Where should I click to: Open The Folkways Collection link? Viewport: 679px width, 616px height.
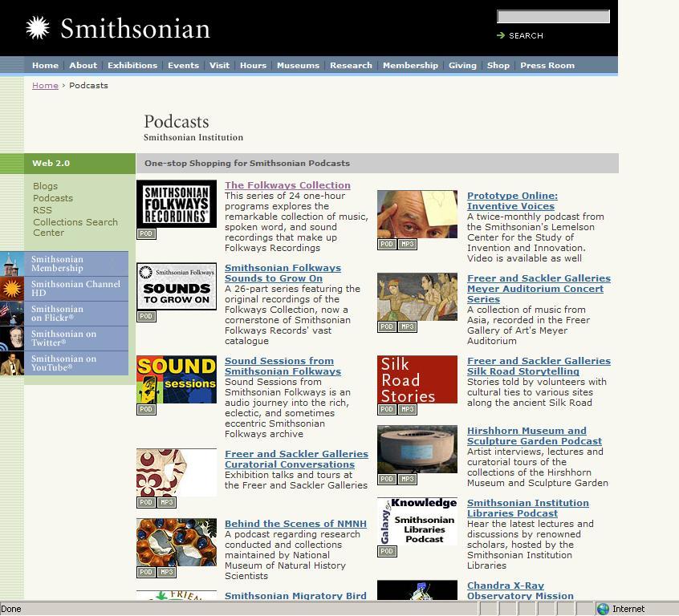[x=287, y=185]
